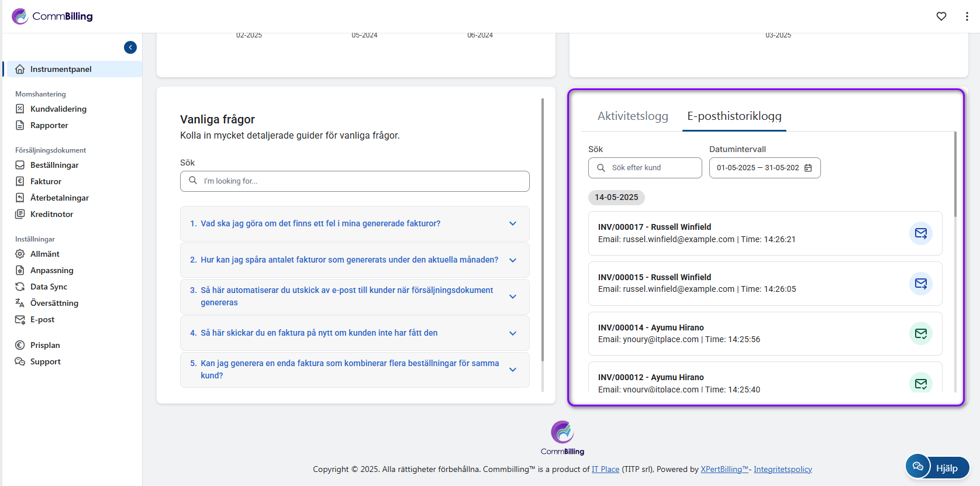Collapse the sidebar with the arrow button
The image size is (980, 486).
pyautogui.click(x=130, y=47)
